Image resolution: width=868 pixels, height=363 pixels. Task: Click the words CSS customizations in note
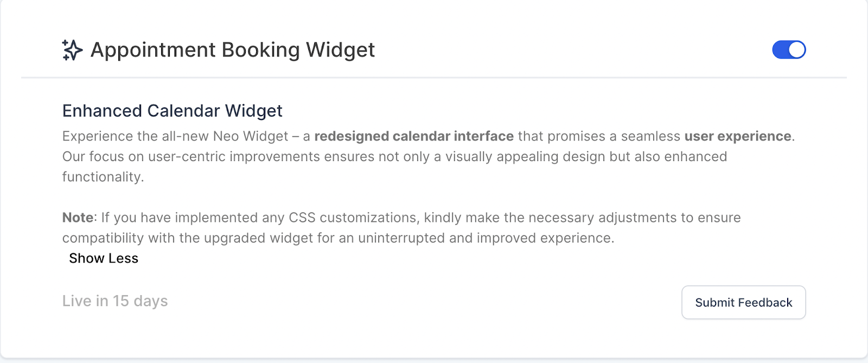pyautogui.click(x=353, y=218)
